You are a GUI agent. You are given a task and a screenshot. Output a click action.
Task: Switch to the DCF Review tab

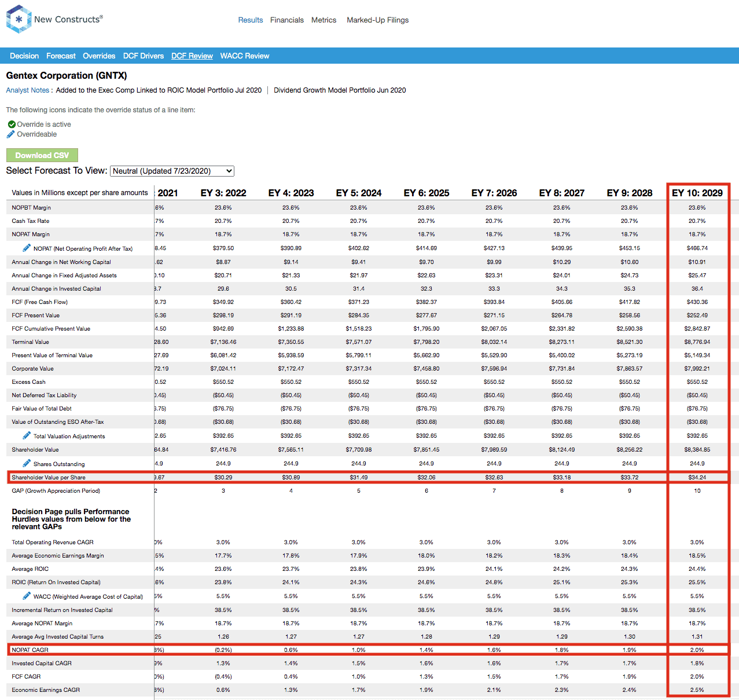(x=192, y=56)
